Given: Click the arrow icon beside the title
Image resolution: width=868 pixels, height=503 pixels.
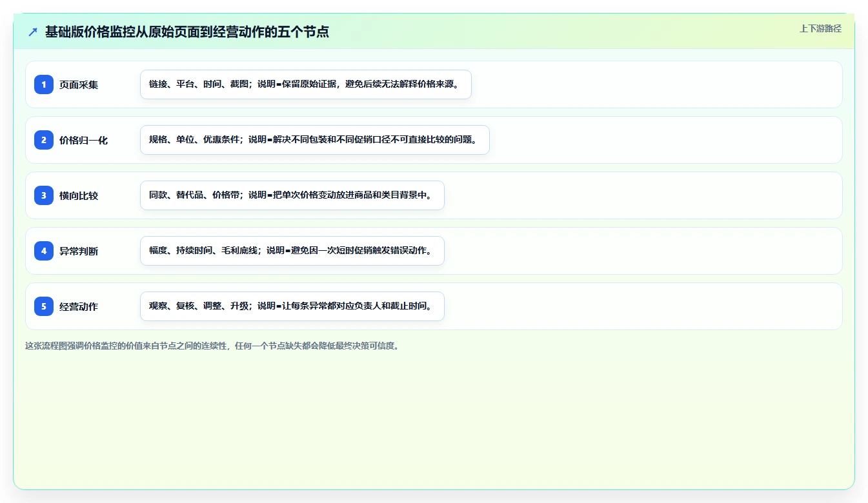Looking at the screenshot, I should 33,32.
